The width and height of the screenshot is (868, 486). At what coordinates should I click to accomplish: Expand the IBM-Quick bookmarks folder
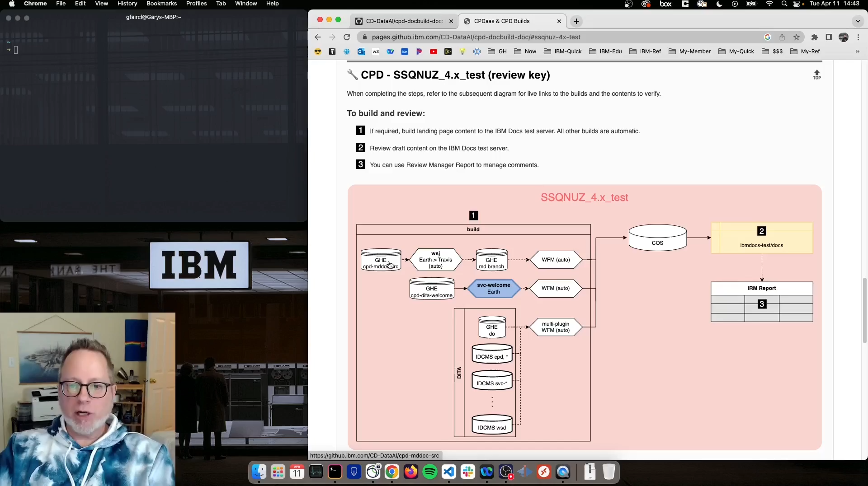coord(563,51)
